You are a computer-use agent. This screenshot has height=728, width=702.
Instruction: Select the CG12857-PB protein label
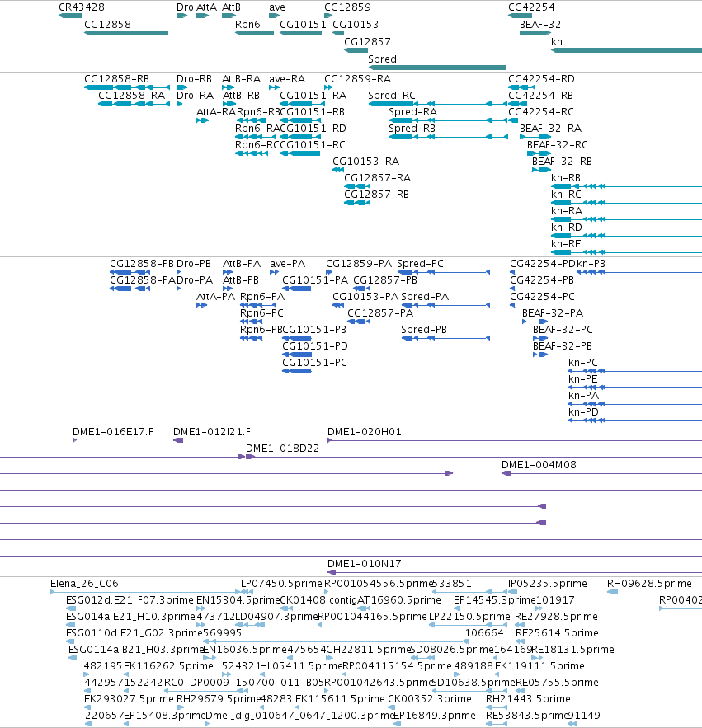385,280
